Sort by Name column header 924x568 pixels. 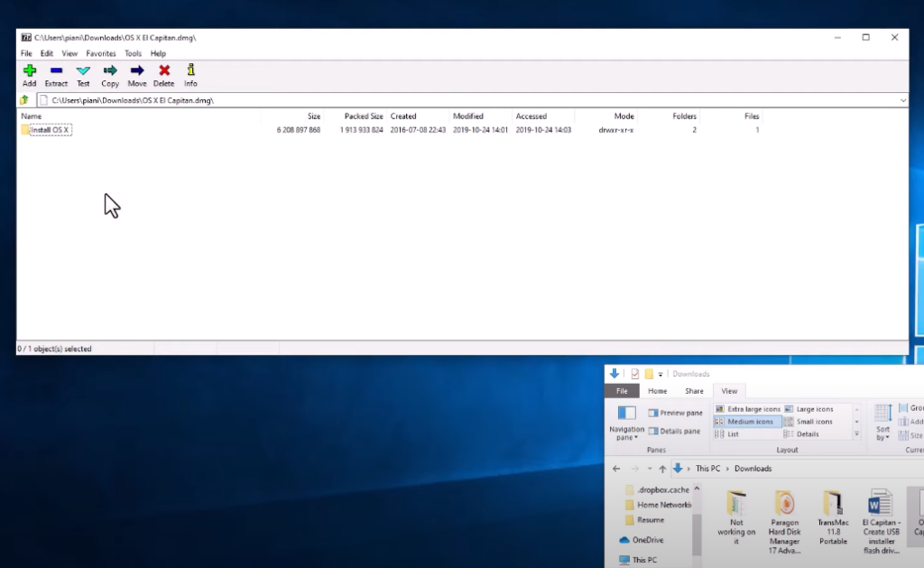32,116
